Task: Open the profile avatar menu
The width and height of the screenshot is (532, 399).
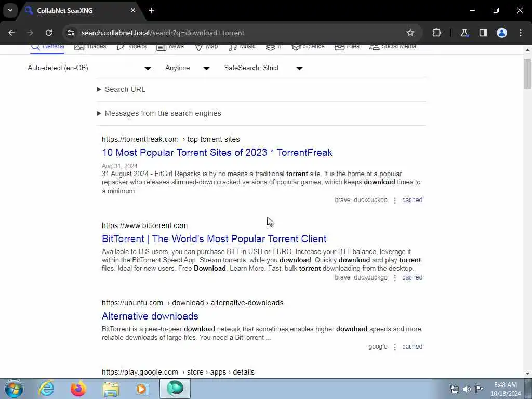Action: point(501,33)
